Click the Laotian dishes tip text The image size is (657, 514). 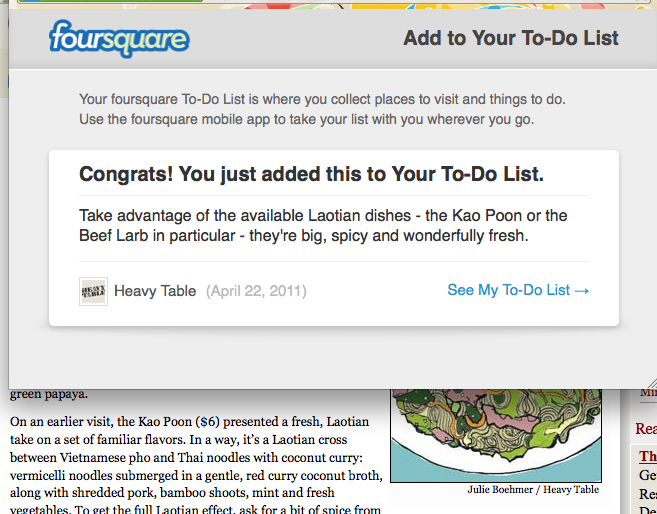[x=323, y=226]
